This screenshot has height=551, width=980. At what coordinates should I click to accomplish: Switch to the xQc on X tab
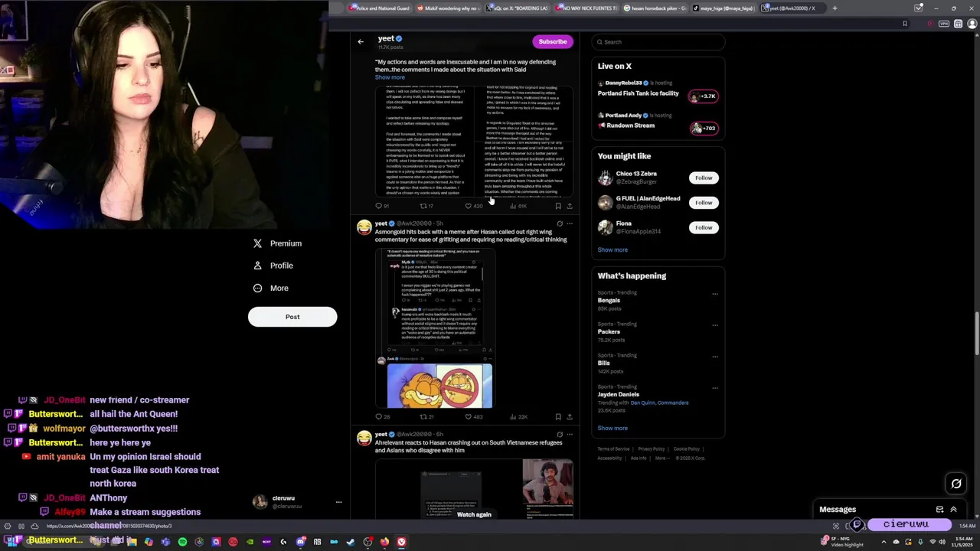pos(518,8)
